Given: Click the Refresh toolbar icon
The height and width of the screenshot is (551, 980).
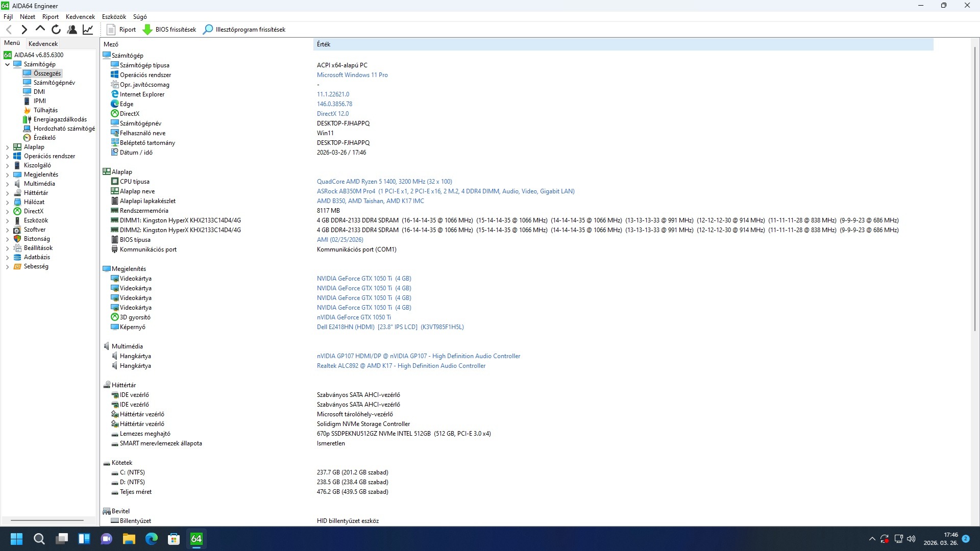Looking at the screenshot, I should 56,30.
